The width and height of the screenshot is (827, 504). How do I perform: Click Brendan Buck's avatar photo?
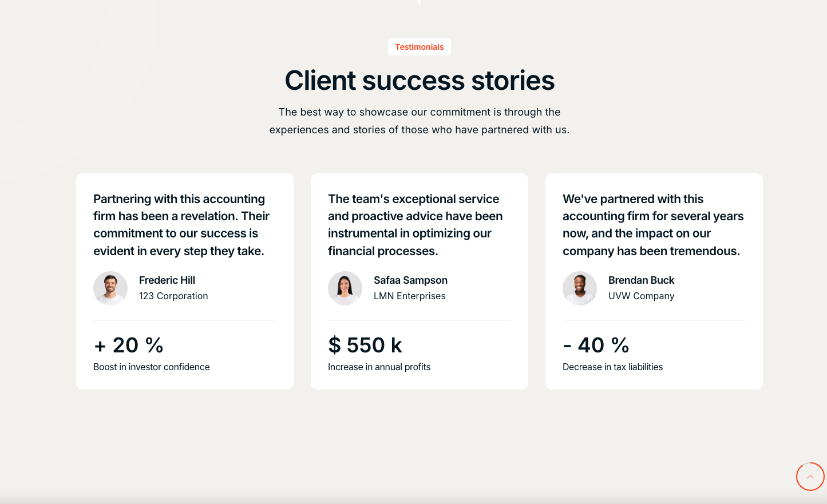[580, 288]
